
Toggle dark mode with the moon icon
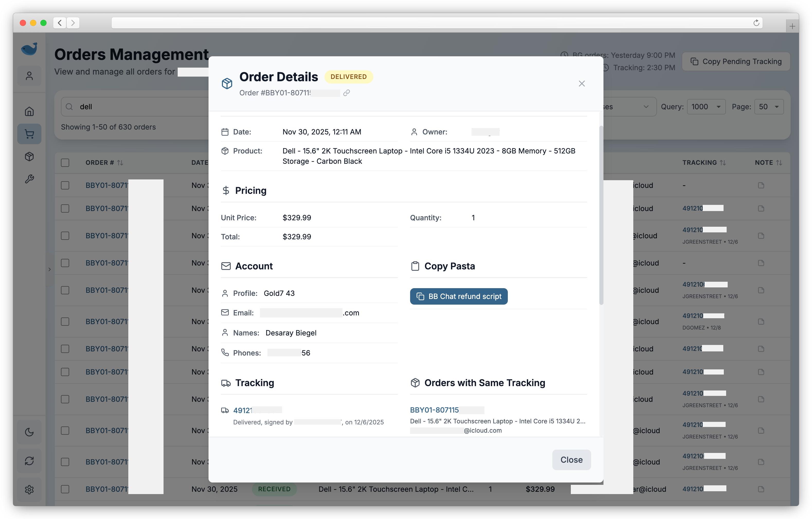tap(29, 432)
